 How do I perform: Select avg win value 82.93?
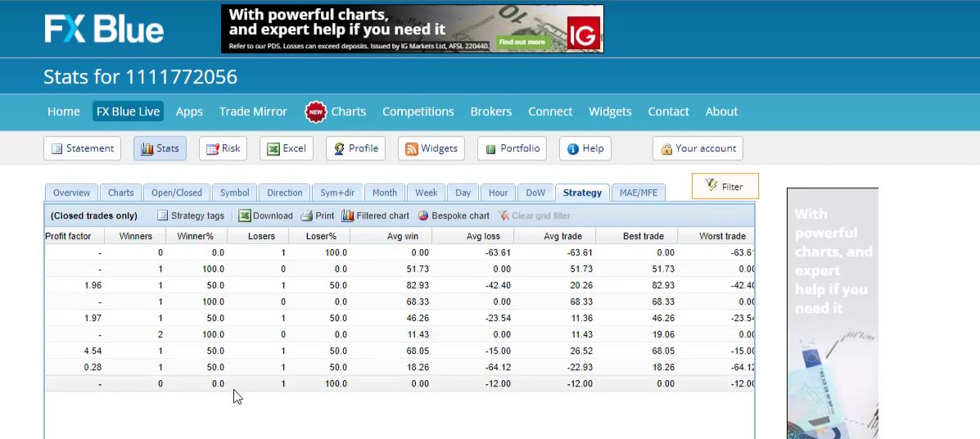416,285
